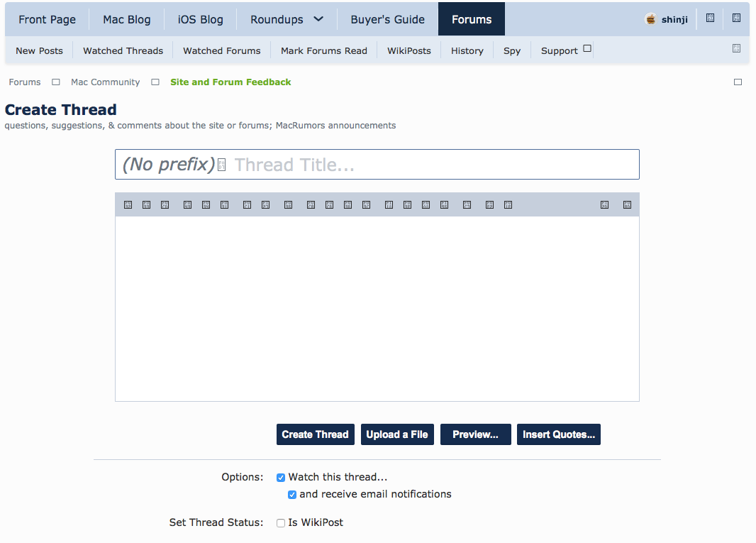Click the standalone Save Draft glyph before undo
This screenshot has width=756, height=543.
(467, 204)
